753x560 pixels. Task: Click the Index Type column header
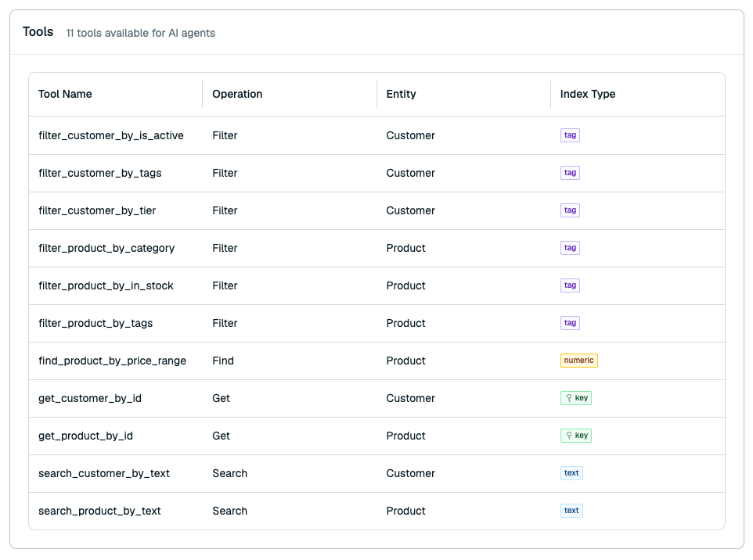pos(587,94)
